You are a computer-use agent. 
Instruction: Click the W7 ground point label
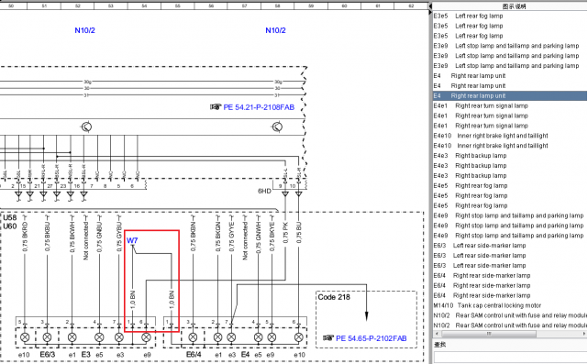click(x=132, y=240)
